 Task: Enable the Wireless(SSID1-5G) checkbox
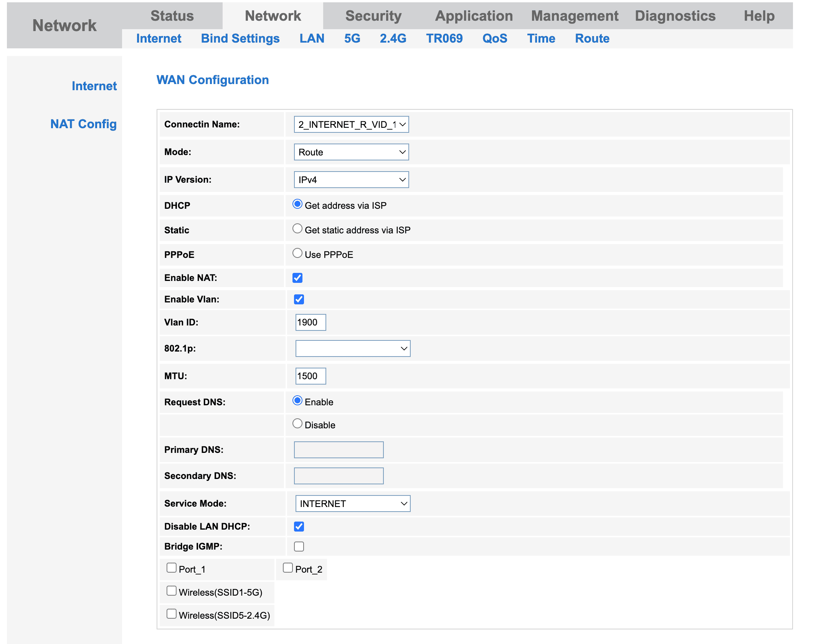(x=172, y=591)
